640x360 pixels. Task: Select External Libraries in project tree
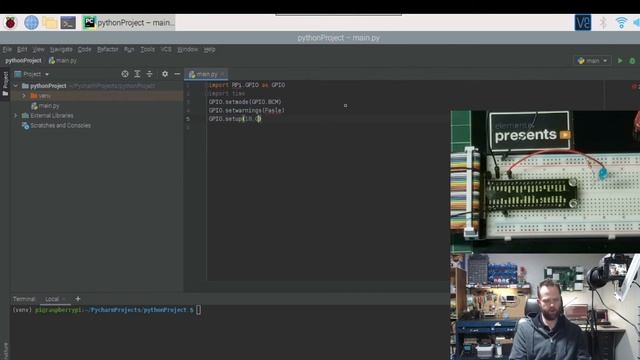[47, 116]
